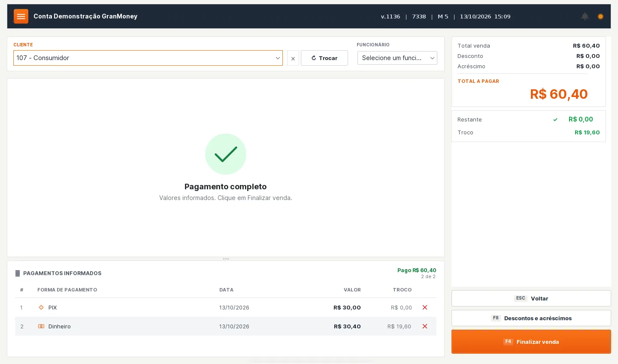The width and height of the screenshot is (618, 364).
Task: Click the Pagamento completo heading
Action: pyautogui.click(x=226, y=187)
